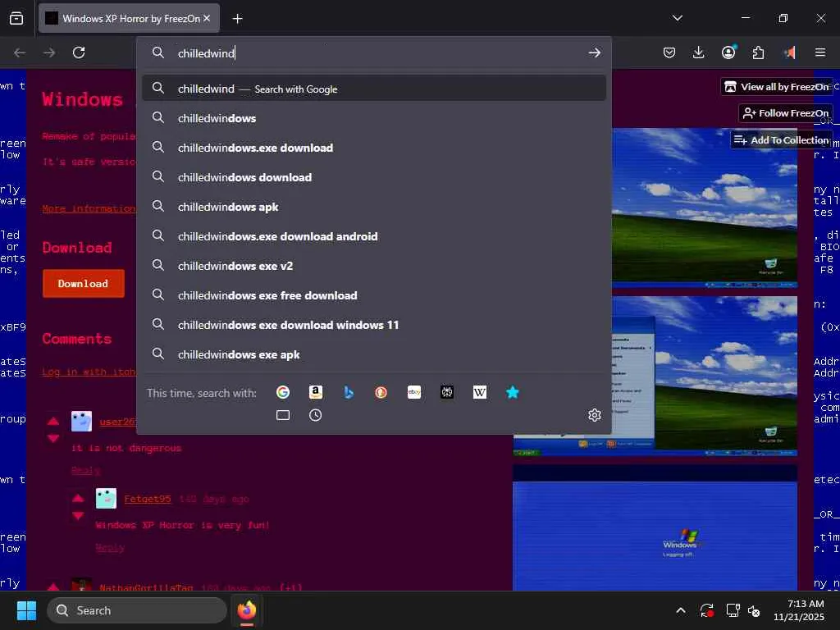Click Firefox icon in taskbar
840x630 pixels.
coord(247,610)
